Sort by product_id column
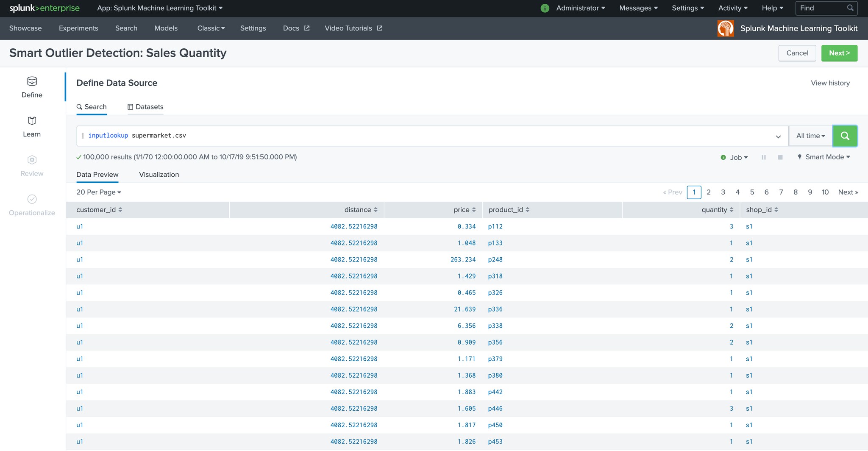The image size is (868, 451). (x=509, y=210)
